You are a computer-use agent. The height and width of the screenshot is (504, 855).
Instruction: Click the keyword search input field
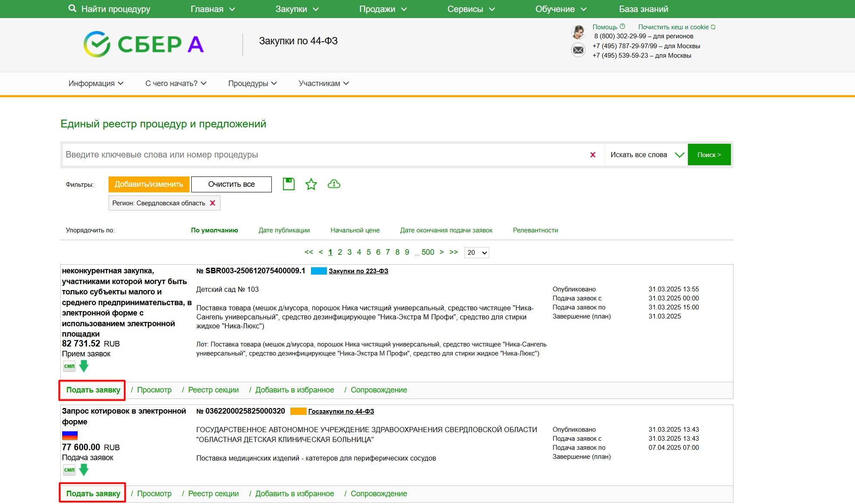pos(323,155)
